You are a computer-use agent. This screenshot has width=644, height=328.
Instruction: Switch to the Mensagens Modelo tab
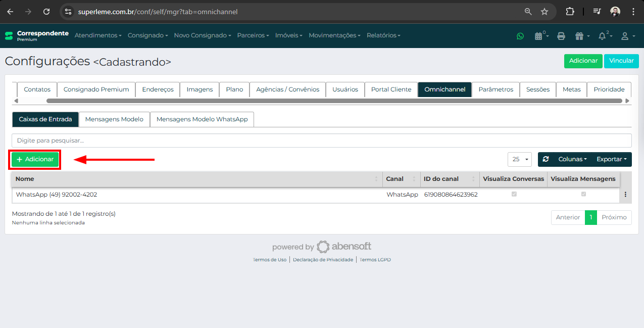tap(114, 119)
